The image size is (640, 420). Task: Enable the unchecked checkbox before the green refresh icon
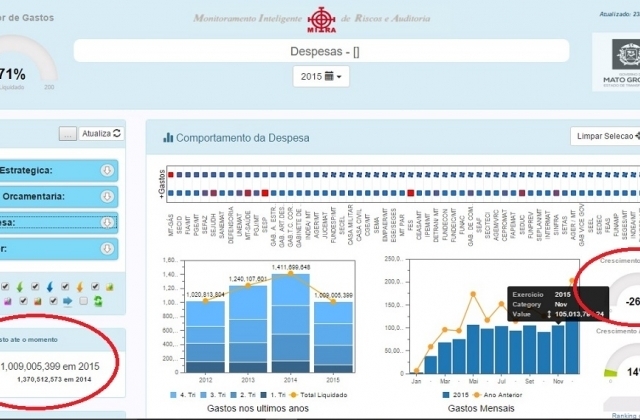pyautogui.click(x=83, y=301)
